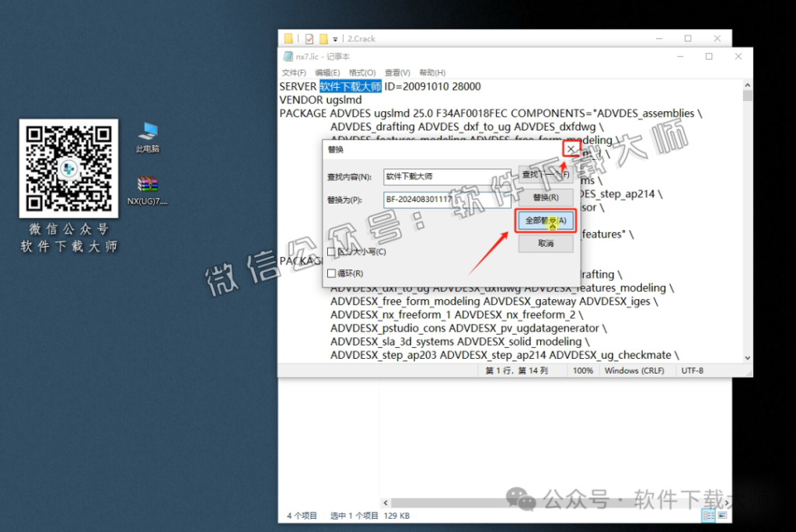
Task: Enable the 区分大小写 (match case) checkbox
Action: [x=332, y=252]
